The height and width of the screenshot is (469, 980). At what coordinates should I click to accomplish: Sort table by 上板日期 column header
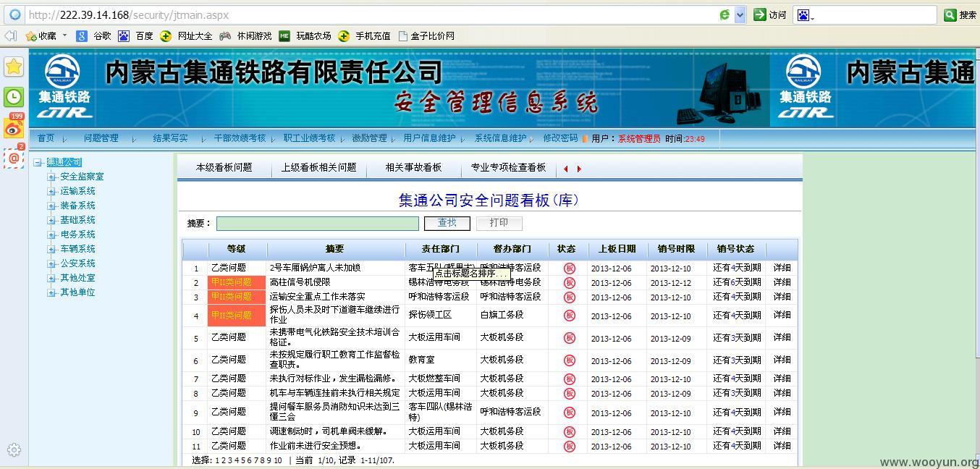click(617, 249)
